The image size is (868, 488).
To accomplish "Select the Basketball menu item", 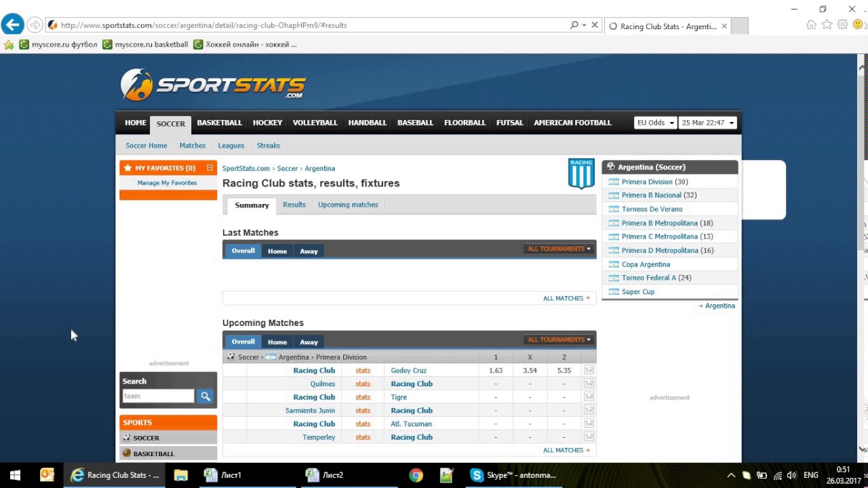I will click(x=219, y=123).
